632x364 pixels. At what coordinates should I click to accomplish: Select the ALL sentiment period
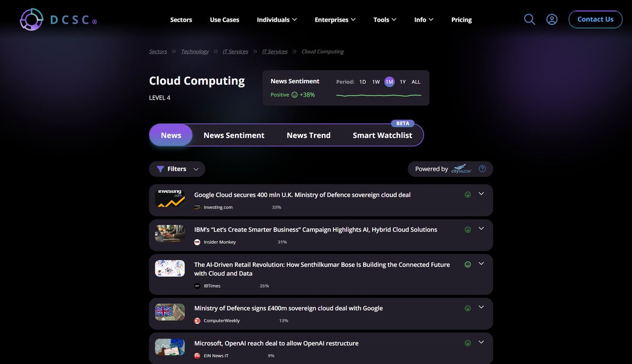[x=416, y=82]
